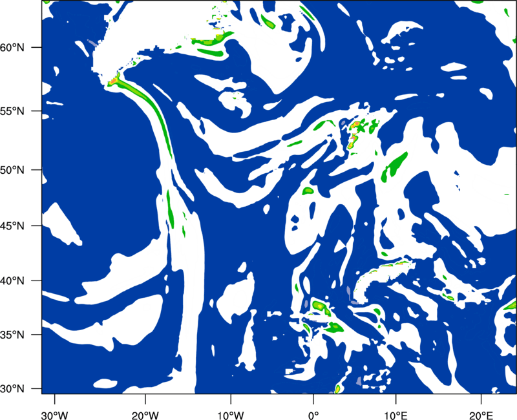
Task: Click the 10°E longitude label
Action: click(396, 415)
